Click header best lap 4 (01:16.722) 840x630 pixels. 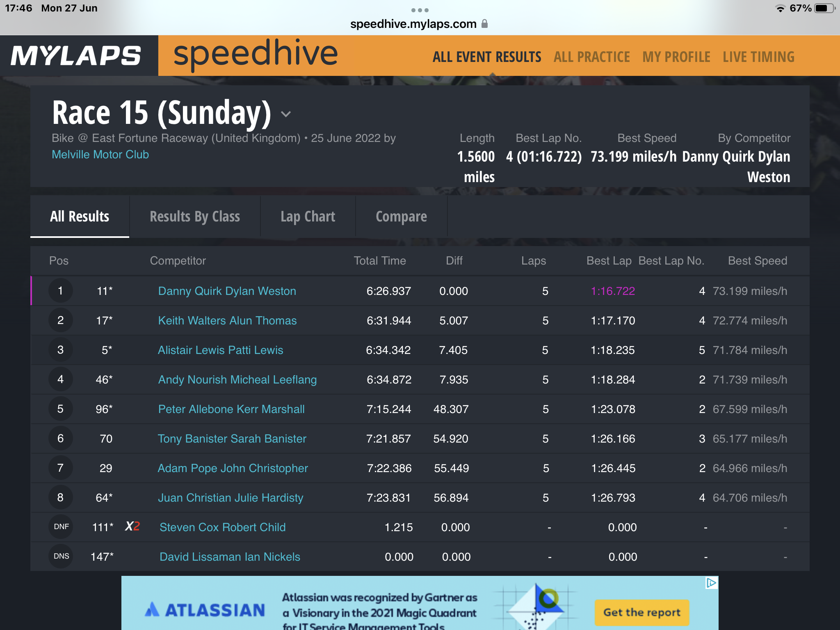coord(544,157)
